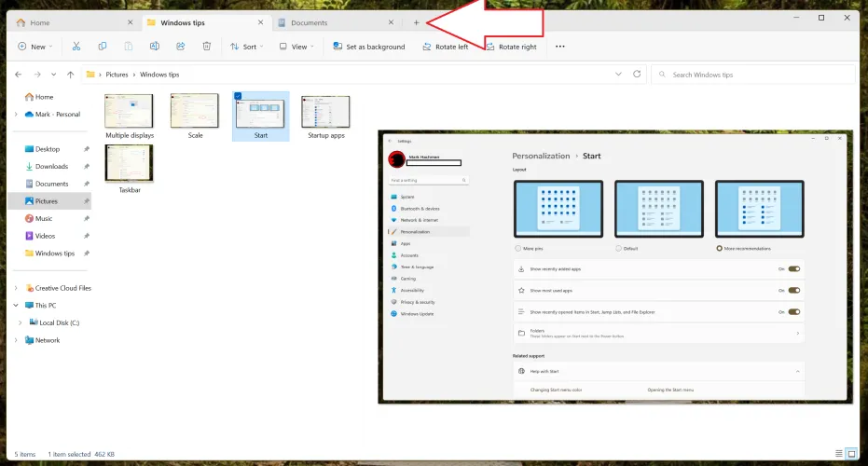Switch to the Home tab
This screenshot has width=868, height=466.
pyautogui.click(x=39, y=22)
